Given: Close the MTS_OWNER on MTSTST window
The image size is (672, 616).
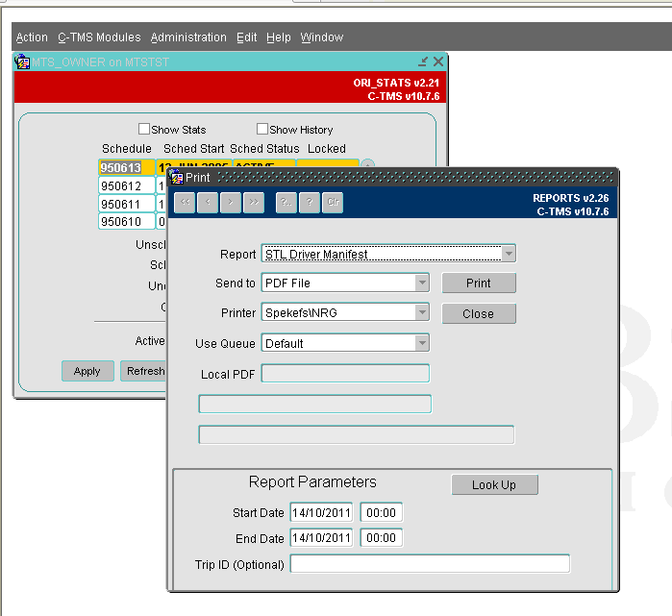Looking at the screenshot, I should pos(438,62).
